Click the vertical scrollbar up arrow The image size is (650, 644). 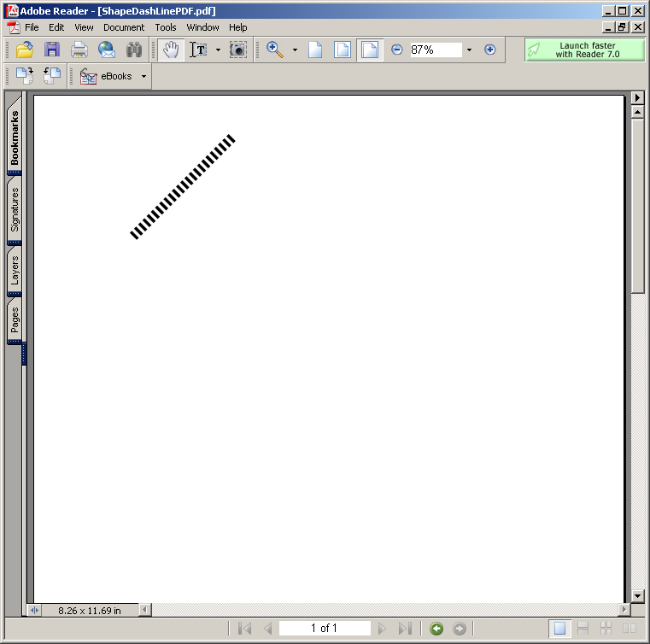(637, 112)
